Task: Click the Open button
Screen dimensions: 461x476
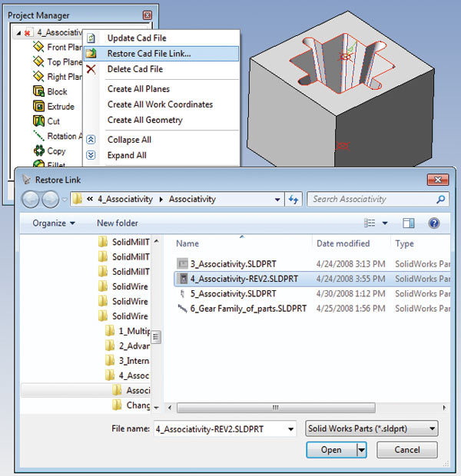Action: 331,450
